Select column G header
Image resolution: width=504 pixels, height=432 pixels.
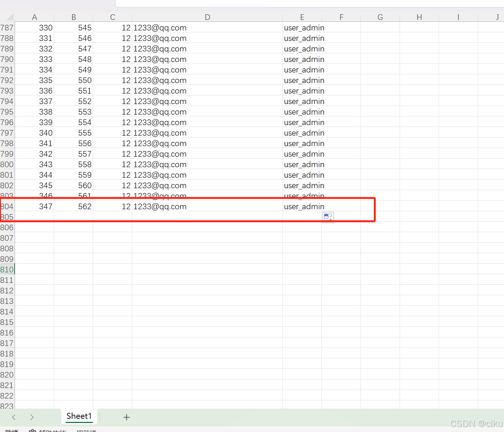coord(380,17)
